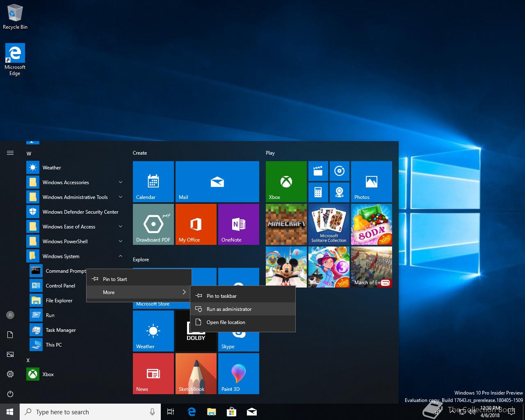This screenshot has height=420, width=525.
Task: Open Windows Defender Security Center
Action: [x=75, y=212]
